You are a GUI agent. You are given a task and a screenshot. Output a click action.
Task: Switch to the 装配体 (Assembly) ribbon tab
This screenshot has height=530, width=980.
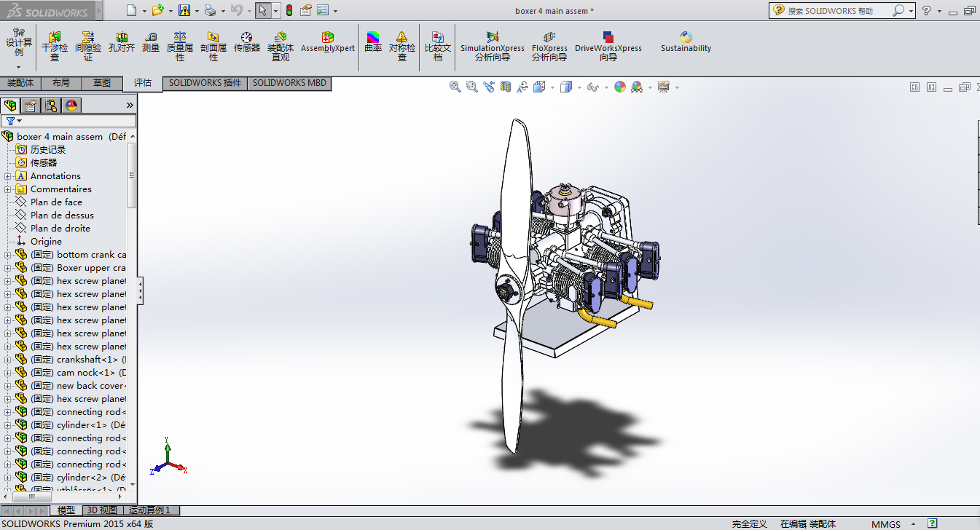point(20,83)
